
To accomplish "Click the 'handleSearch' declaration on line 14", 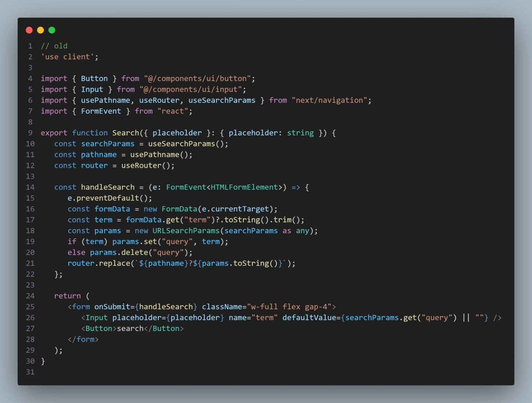I will pos(108,187).
